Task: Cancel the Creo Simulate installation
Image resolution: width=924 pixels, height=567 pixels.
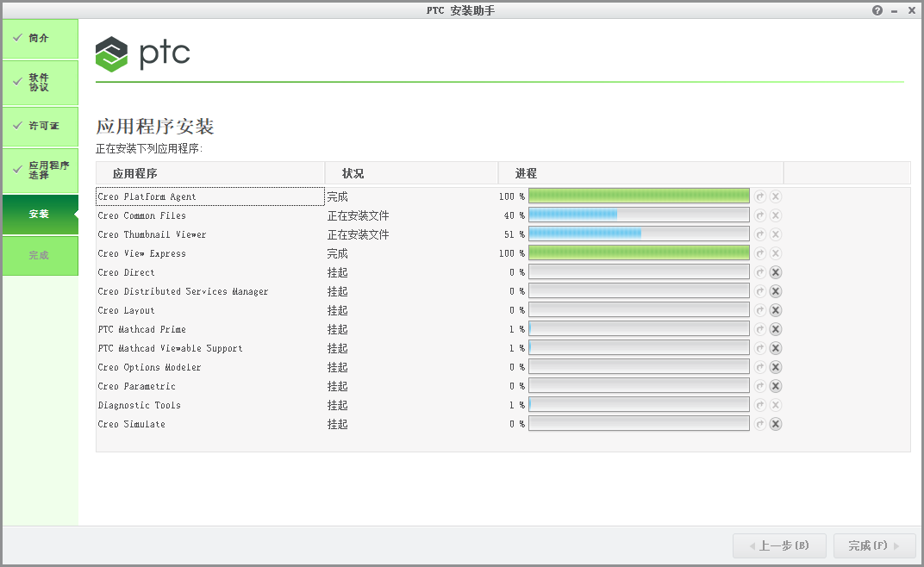Action: 775,423
